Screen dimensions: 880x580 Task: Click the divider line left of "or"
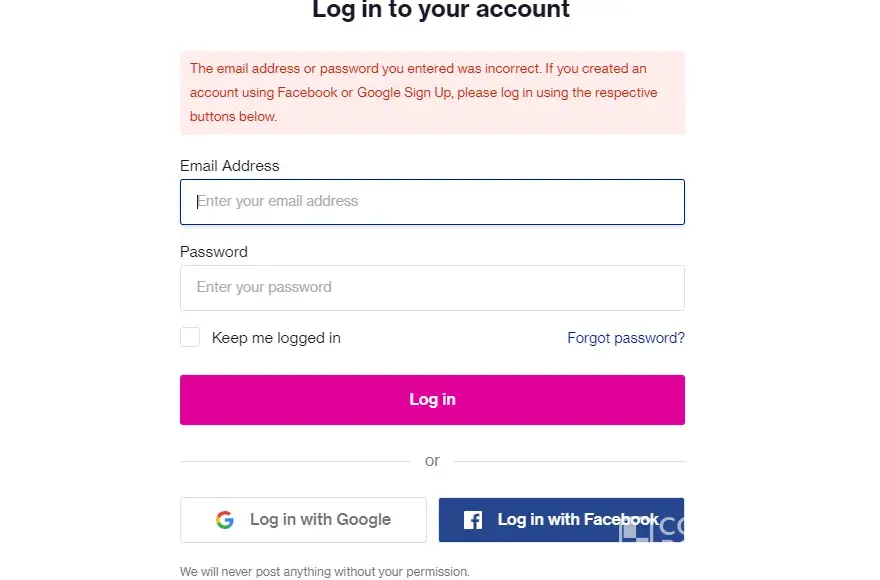pos(295,462)
